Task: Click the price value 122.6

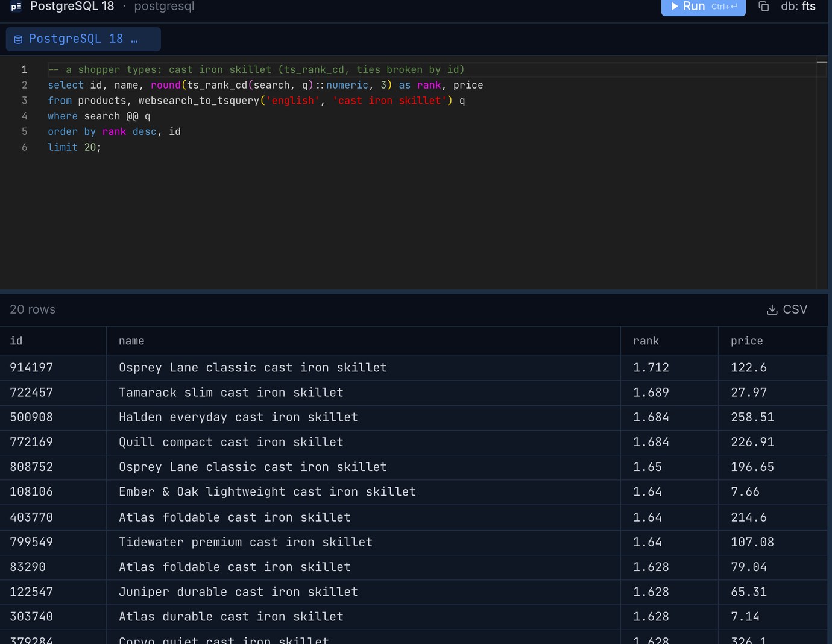Action: click(x=749, y=368)
